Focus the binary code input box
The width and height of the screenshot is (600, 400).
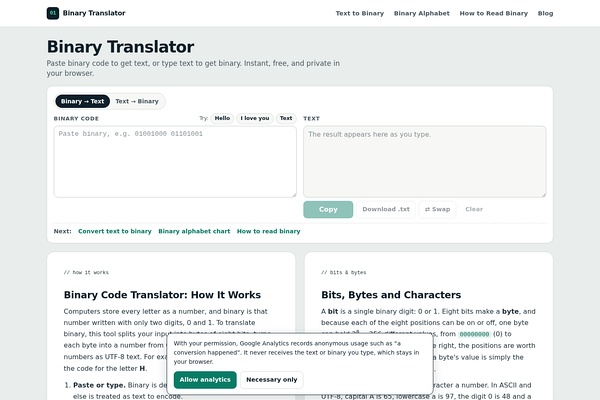click(175, 162)
